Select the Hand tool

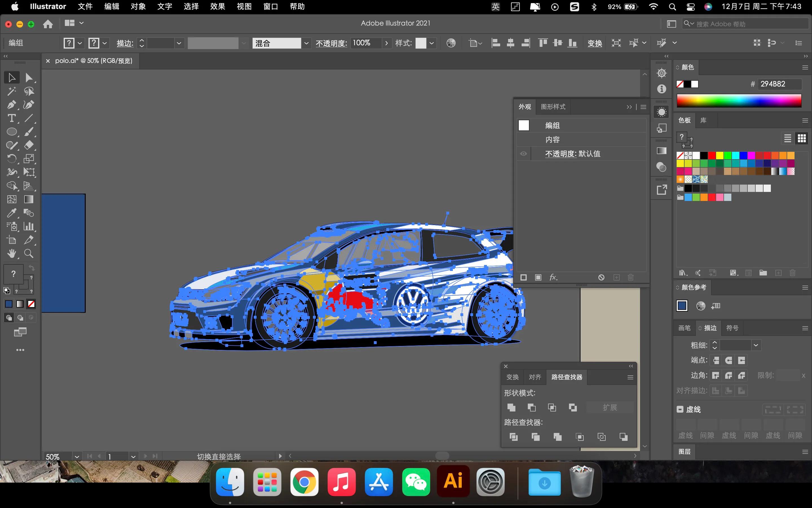[x=12, y=253]
